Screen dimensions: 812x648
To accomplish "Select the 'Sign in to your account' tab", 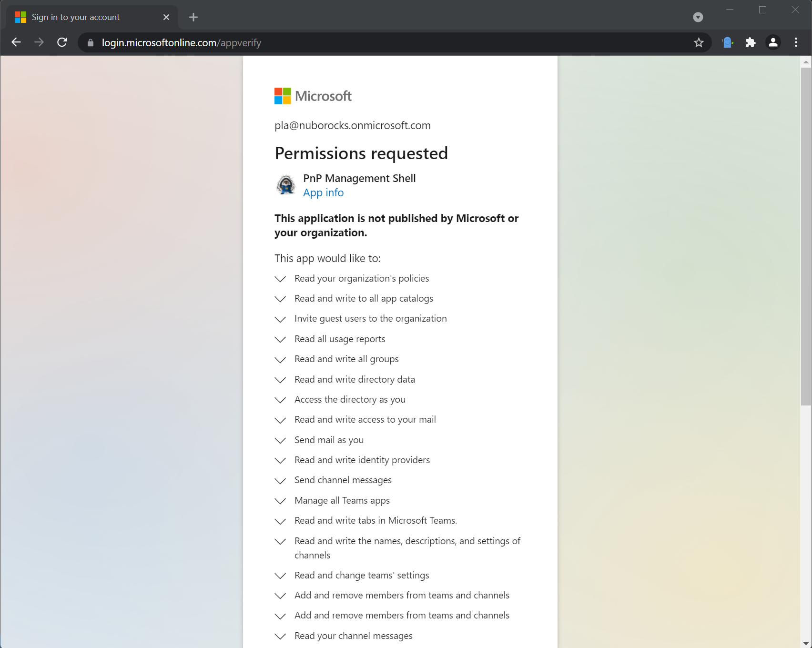I will [x=93, y=17].
